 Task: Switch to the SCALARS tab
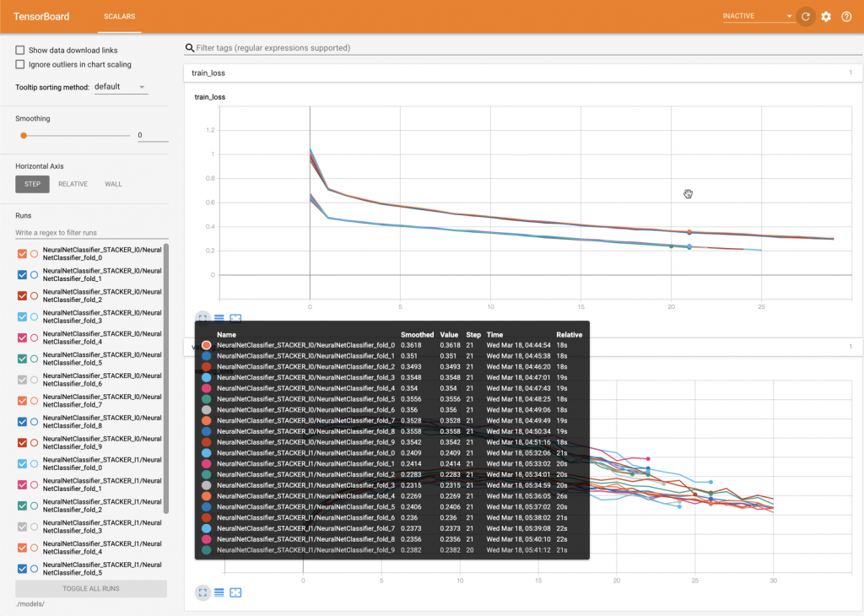[119, 16]
